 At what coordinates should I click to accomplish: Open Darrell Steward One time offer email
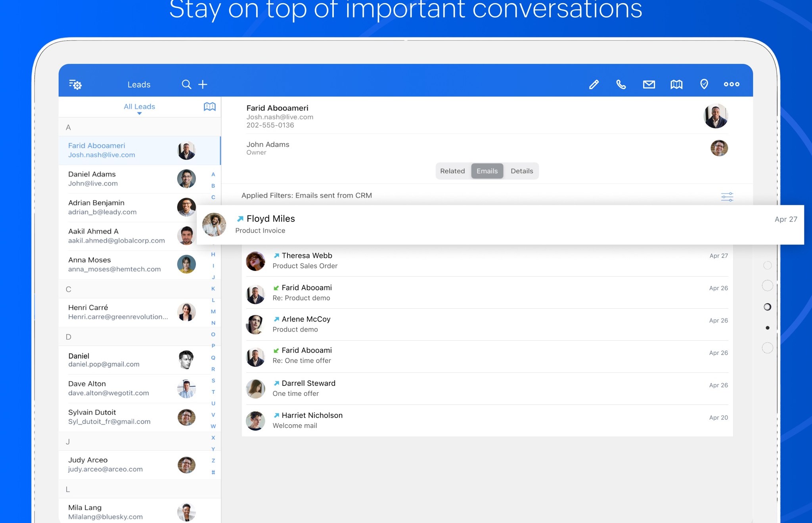[x=487, y=389]
